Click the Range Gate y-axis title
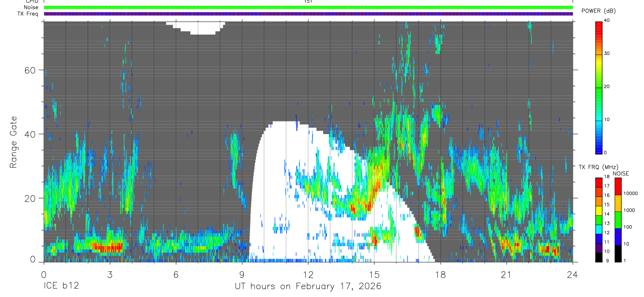 pos(14,142)
